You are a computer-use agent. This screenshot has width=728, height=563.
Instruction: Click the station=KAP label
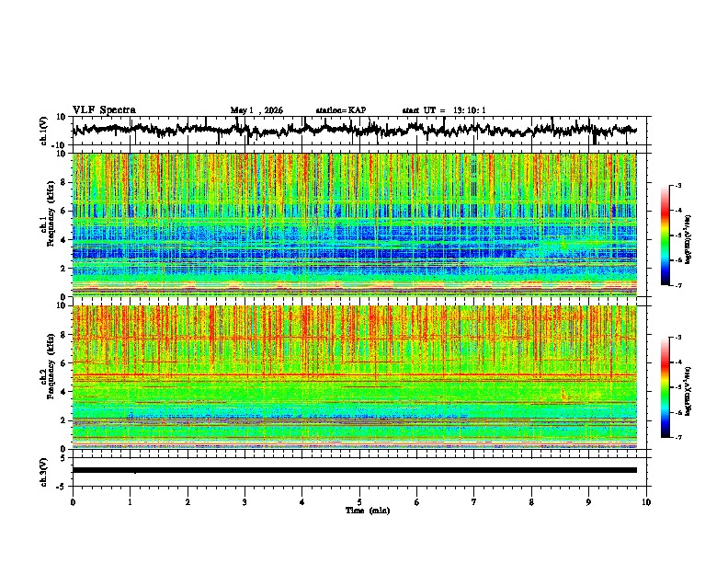[x=341, y=110]
